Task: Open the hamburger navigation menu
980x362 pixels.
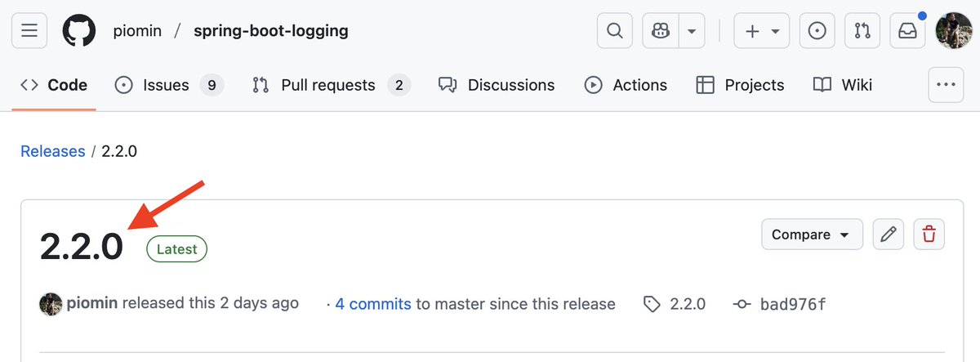Action: coord(29,31)
